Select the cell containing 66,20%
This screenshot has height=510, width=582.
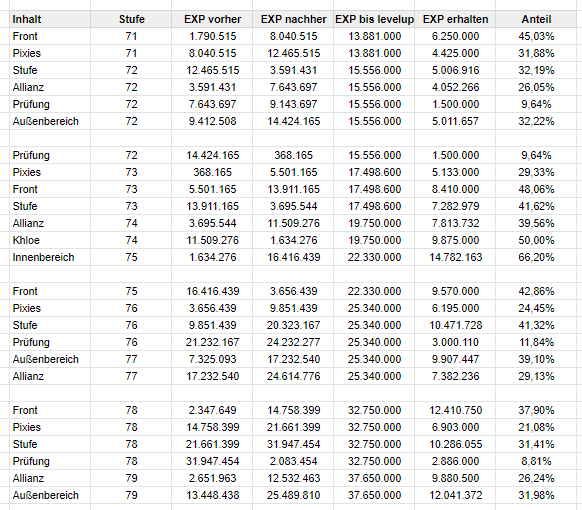point(536,257)
